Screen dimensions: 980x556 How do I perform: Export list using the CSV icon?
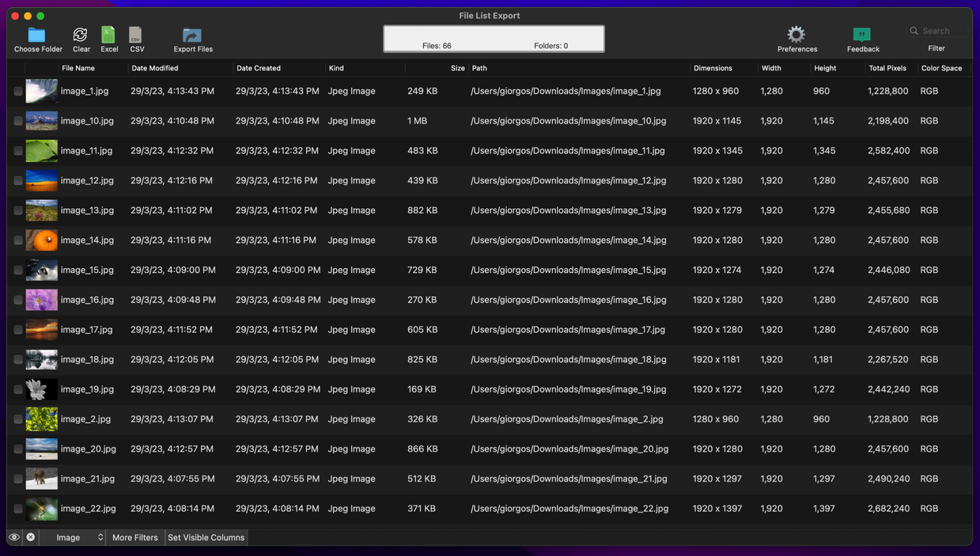pos(136,35)
